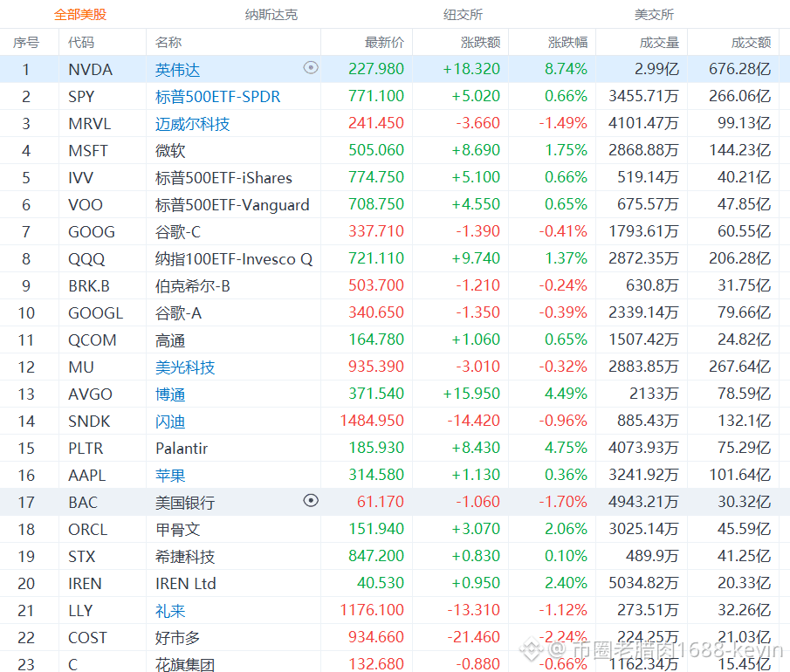Sort by 涨跌幅 column header
790x672 pixels.
[x=567, y=42]
